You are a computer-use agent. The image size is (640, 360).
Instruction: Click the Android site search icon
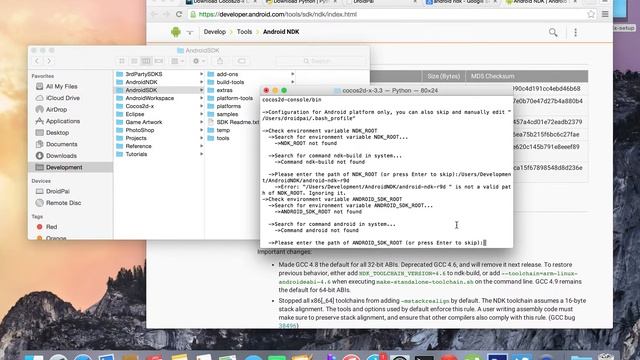tap(553, 32)
